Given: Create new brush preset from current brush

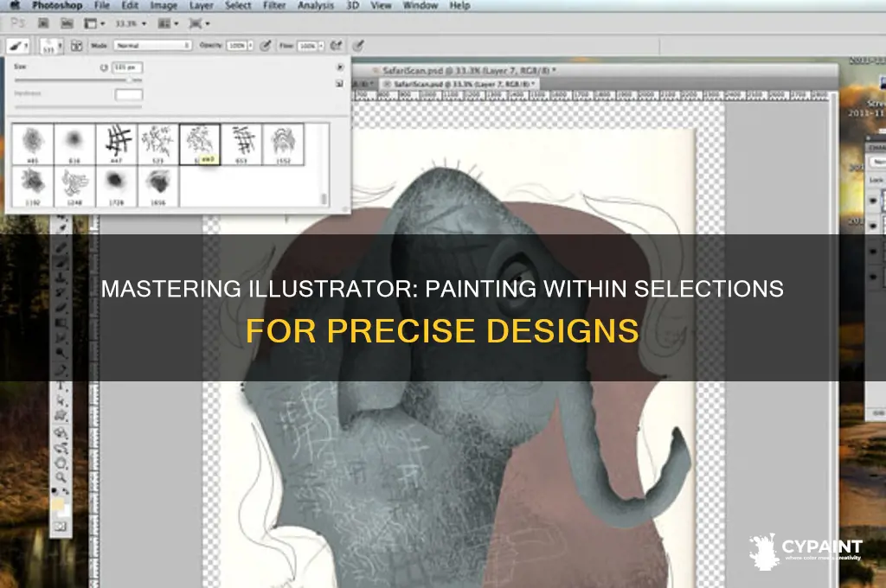Looking at the screenshot, I should (x=339, y=83).
